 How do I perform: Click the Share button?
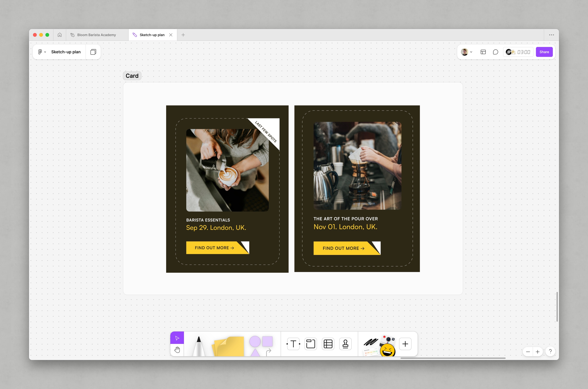544,52
